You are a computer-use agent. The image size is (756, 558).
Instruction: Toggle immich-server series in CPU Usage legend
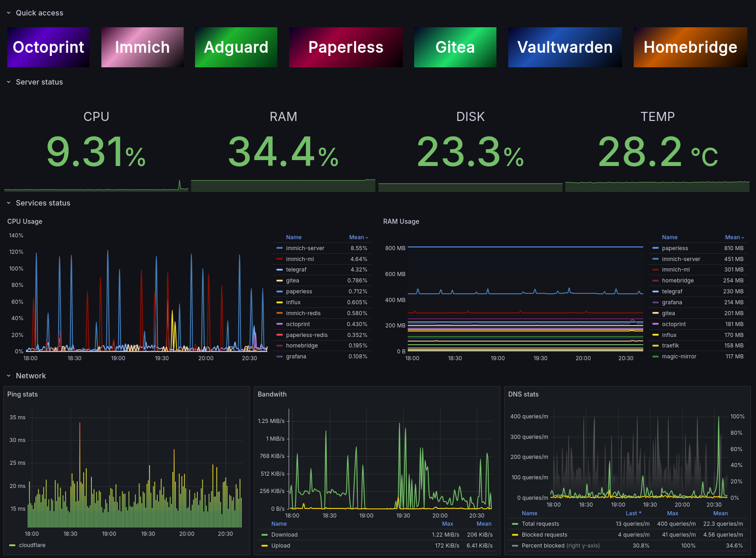305,248
